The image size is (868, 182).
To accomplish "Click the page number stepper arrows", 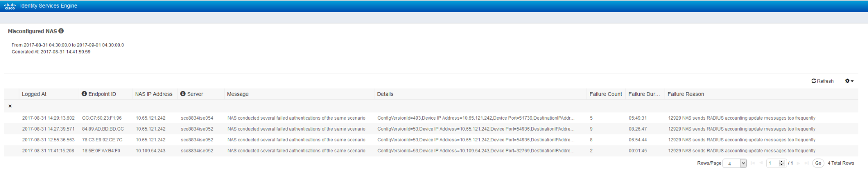I will pyautogui.click(x=782, y=163).
